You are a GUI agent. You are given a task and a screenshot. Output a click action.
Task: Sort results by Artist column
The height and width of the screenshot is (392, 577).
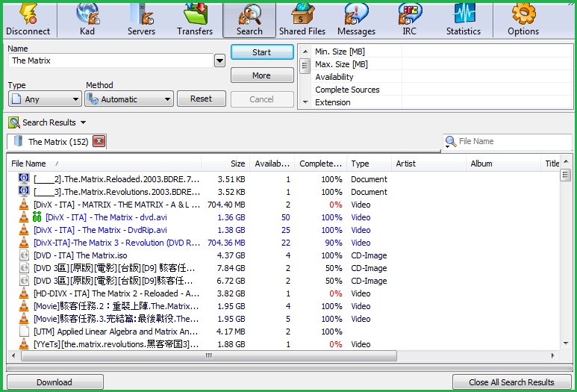point(428,164)
